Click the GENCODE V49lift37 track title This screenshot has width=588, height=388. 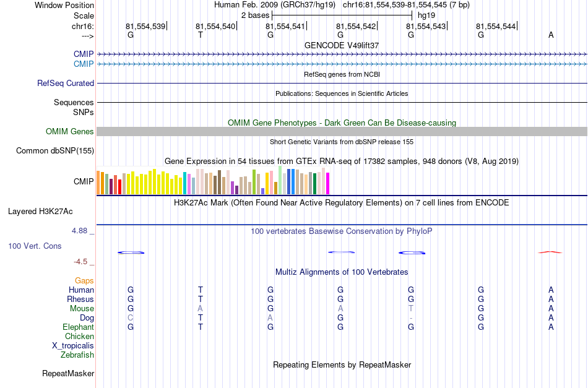[x=342, y=45]
